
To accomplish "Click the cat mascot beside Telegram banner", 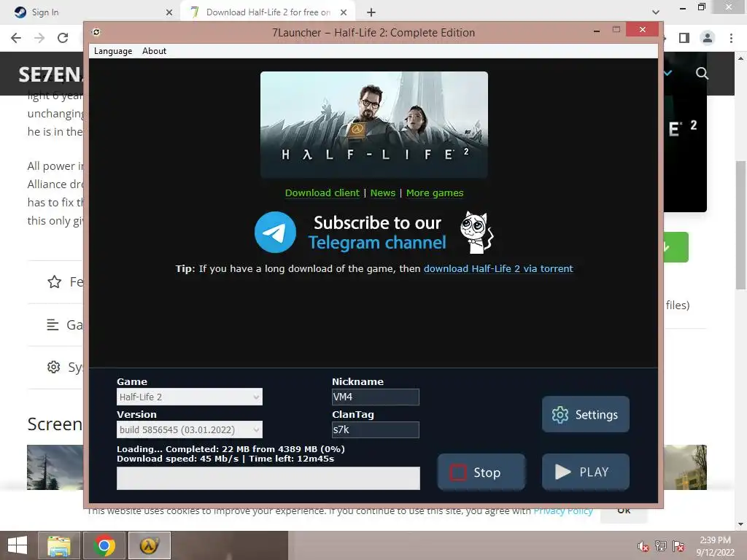I will [x=476, y=233].
